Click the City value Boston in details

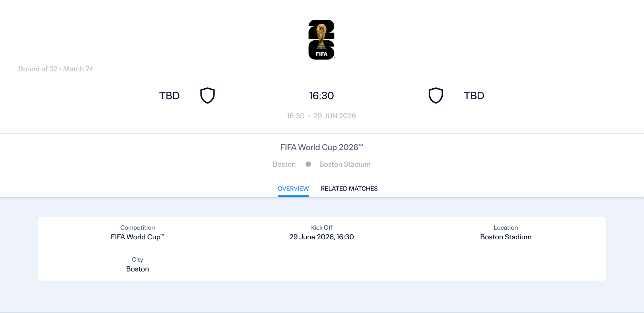coord(137,269)
